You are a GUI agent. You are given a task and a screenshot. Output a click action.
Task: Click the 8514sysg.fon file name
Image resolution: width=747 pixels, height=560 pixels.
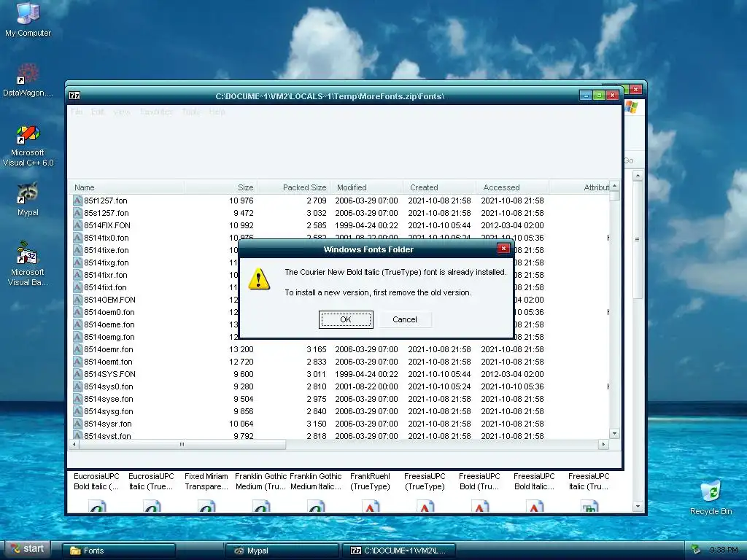109,411
